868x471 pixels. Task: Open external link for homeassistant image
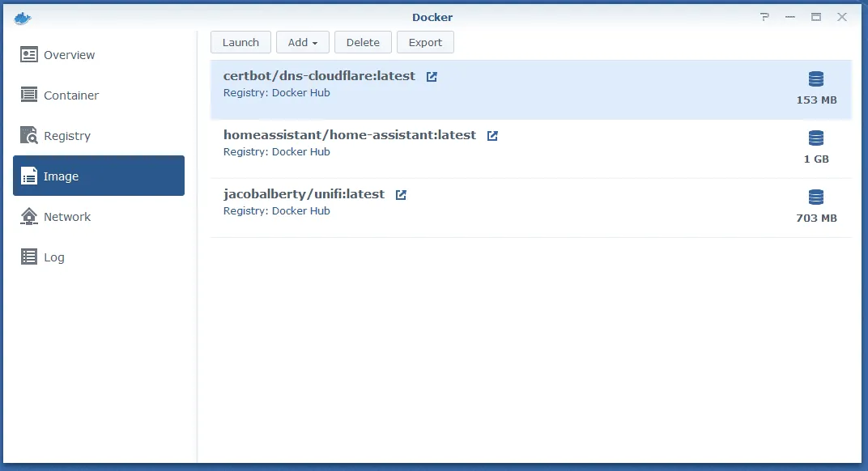point(492,136)
